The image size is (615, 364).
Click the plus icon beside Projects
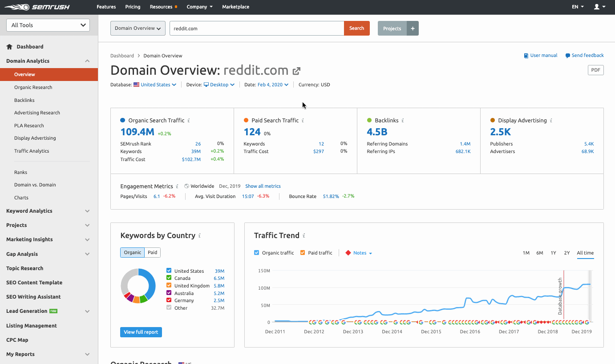click(x=412, y=28)
